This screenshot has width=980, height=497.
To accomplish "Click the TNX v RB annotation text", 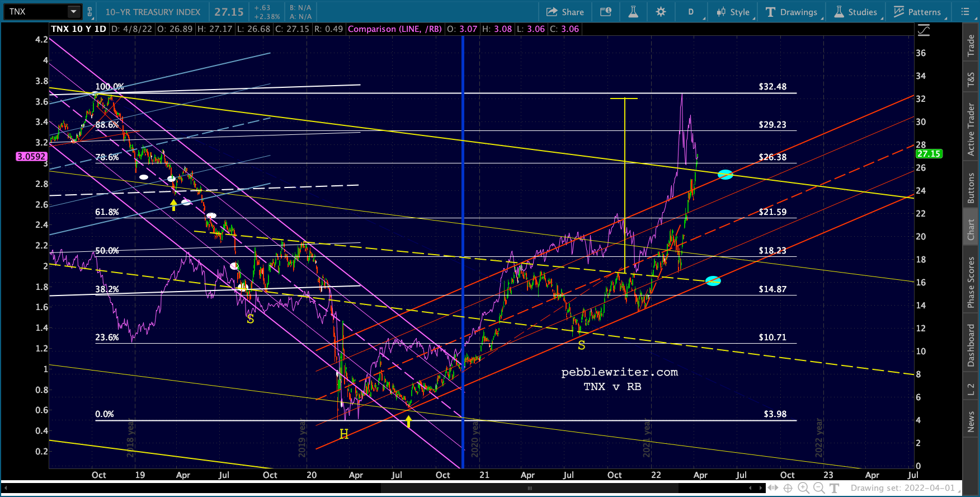I will pos(613,387).
